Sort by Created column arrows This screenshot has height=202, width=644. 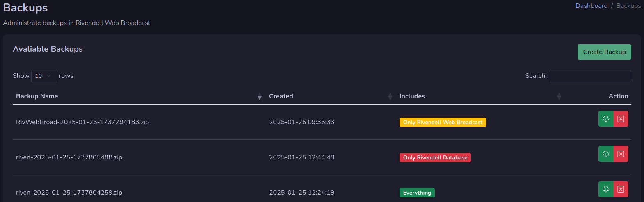click(390, 96)
